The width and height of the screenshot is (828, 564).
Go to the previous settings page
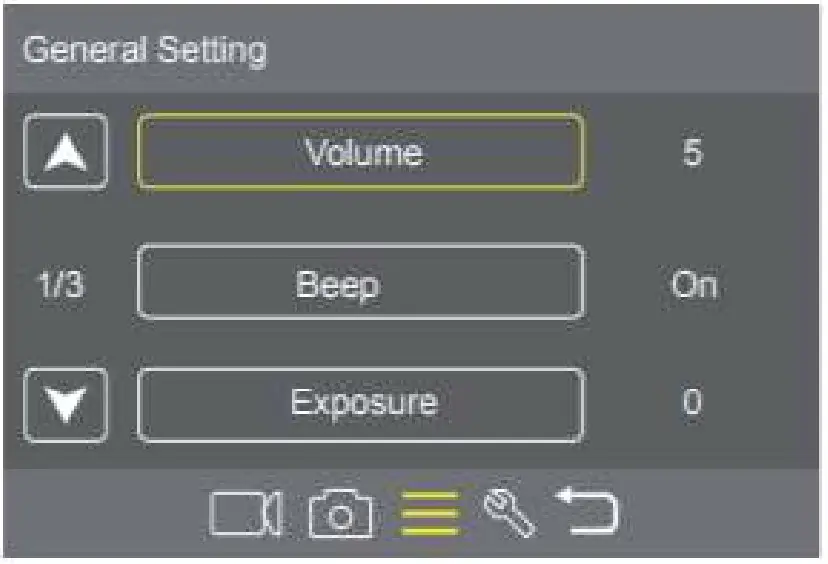point(66,152)
